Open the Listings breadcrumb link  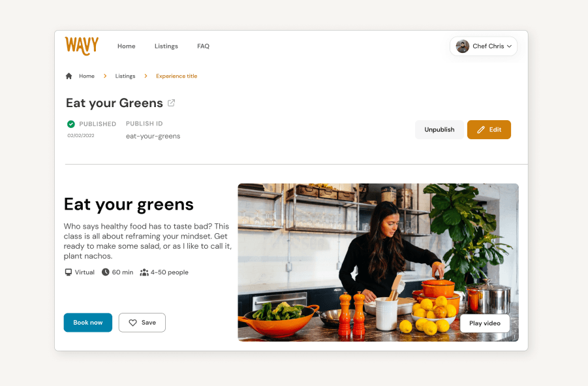click(x=125, y=76)
